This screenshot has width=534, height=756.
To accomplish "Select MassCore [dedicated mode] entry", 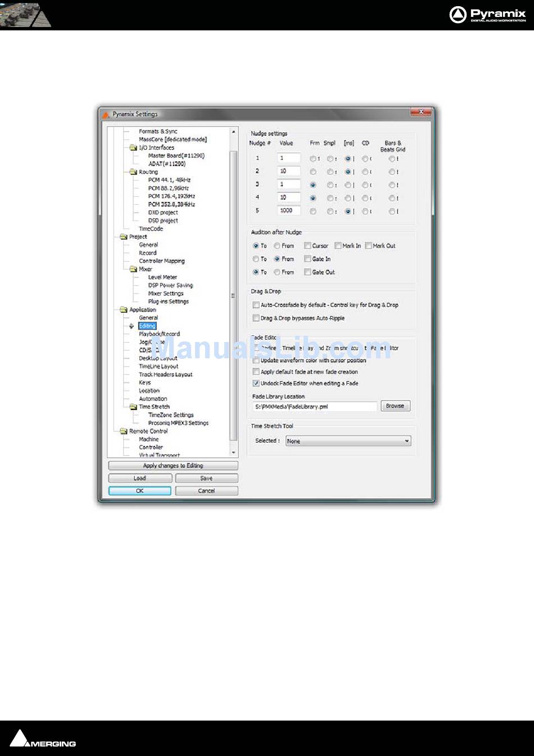I will pyautogui.click(x=173, y=139).
